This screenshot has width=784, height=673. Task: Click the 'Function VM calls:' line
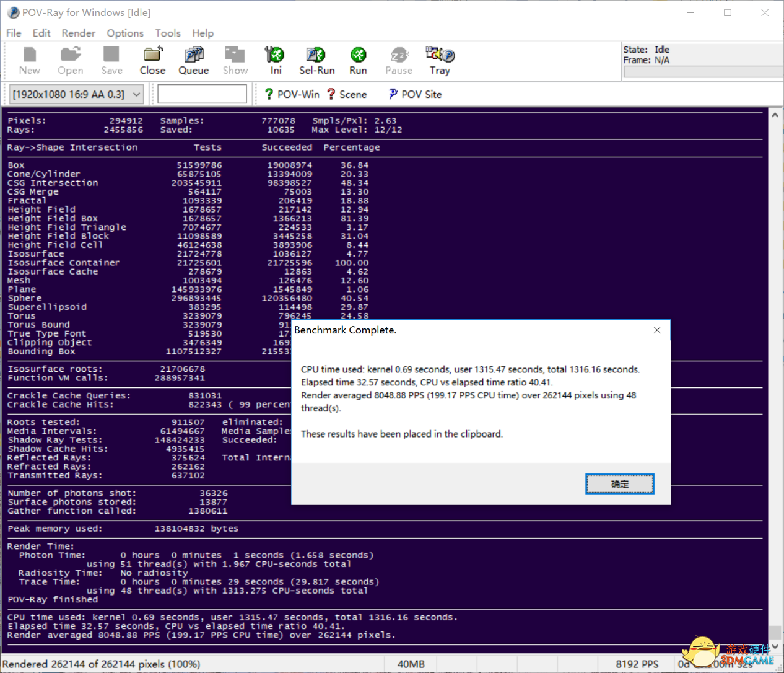(106, 378)
